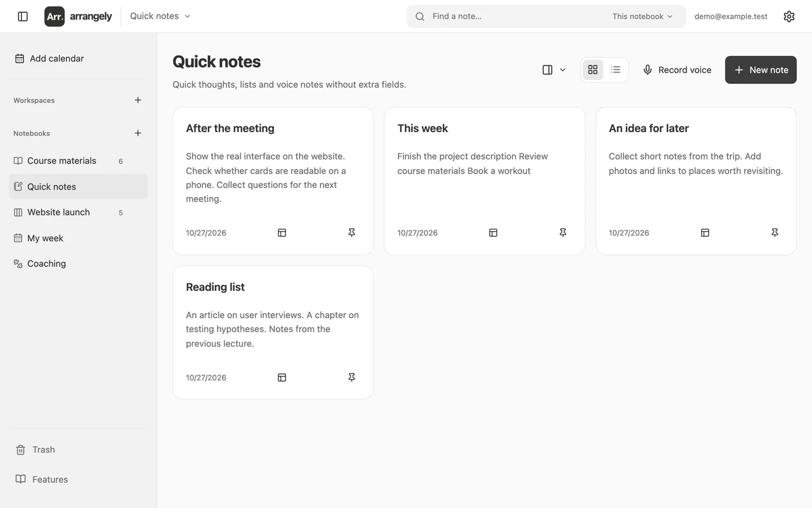The width and height of the screenshot is (812, 508).
Task: Start Record voice
Action: point(677,70)
